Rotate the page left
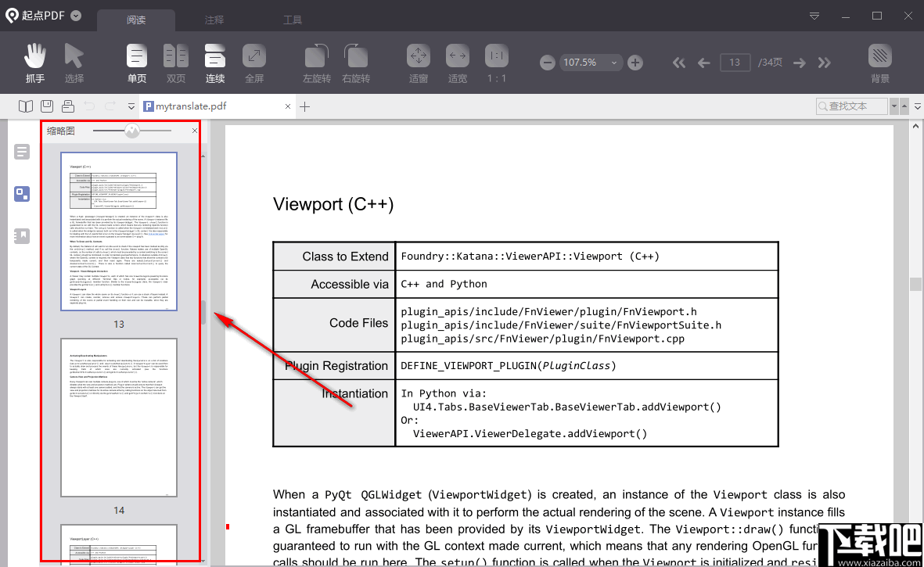Screen dimensions: 924x567 click(316, 63)
